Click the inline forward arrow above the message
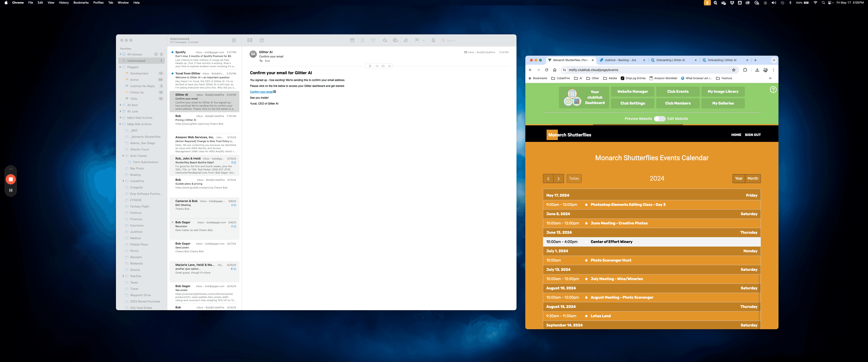 click(389, 66)
